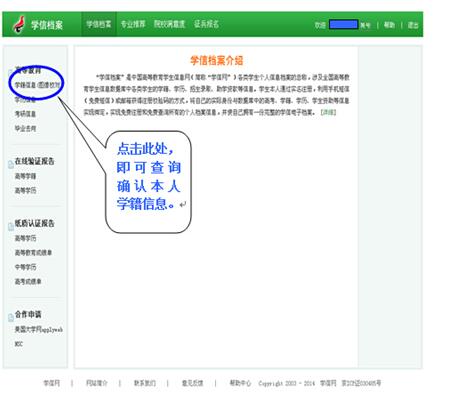The height and width of the screenshot is (413, 476).
Task: Open 学籍信息(图像校对) in the sidebar
Action: point(37,85)
